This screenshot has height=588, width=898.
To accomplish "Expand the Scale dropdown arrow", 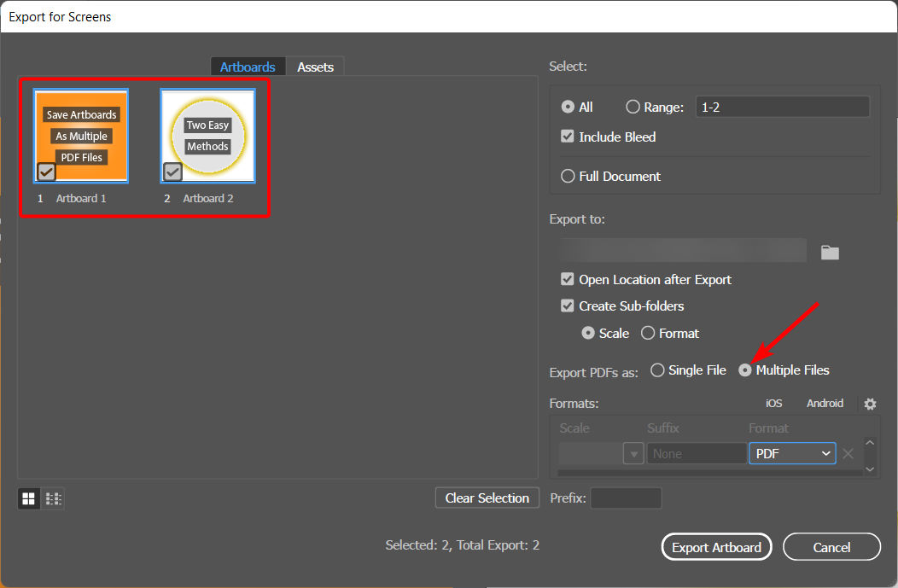I will (x=633, y=454).
